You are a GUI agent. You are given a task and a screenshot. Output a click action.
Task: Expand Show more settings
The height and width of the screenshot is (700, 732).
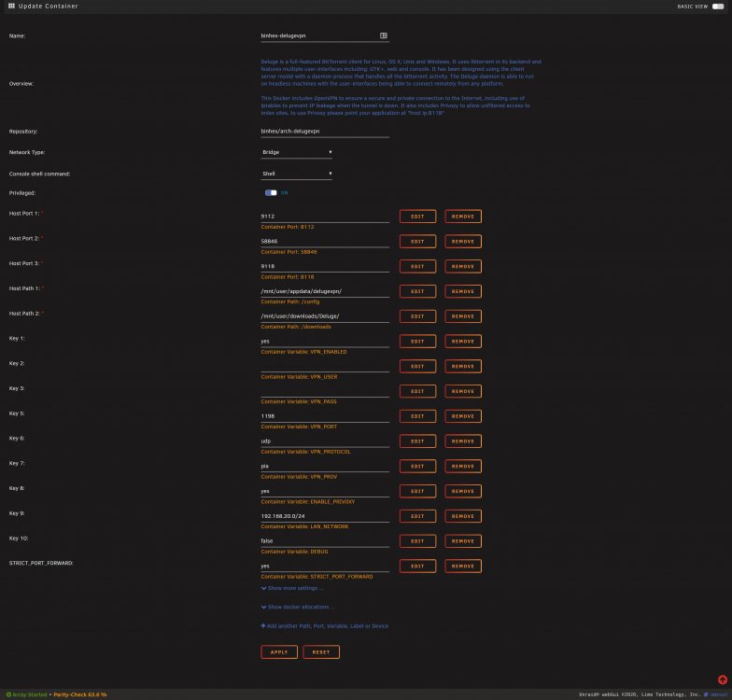(291, 588)
